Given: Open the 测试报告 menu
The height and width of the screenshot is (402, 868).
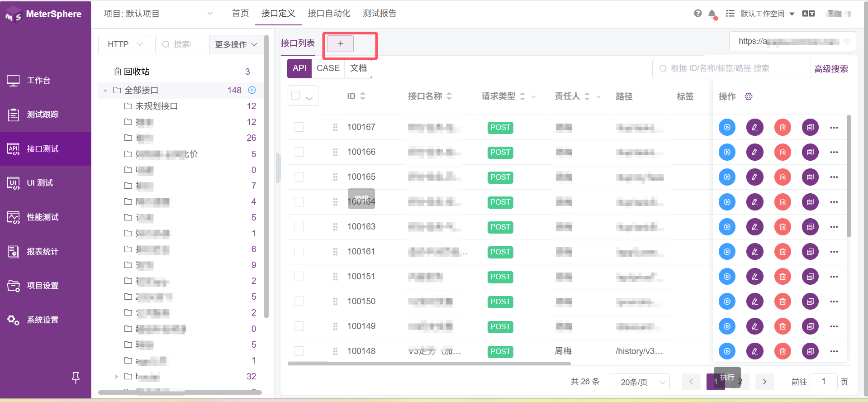Looking at the screenshot, I should [x=379, y=14].
